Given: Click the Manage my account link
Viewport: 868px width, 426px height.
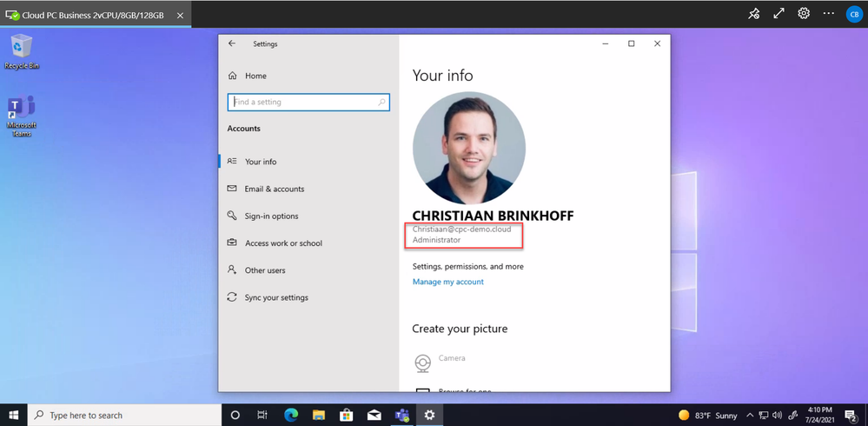Looking at the screenshot, I should [447, 282].
